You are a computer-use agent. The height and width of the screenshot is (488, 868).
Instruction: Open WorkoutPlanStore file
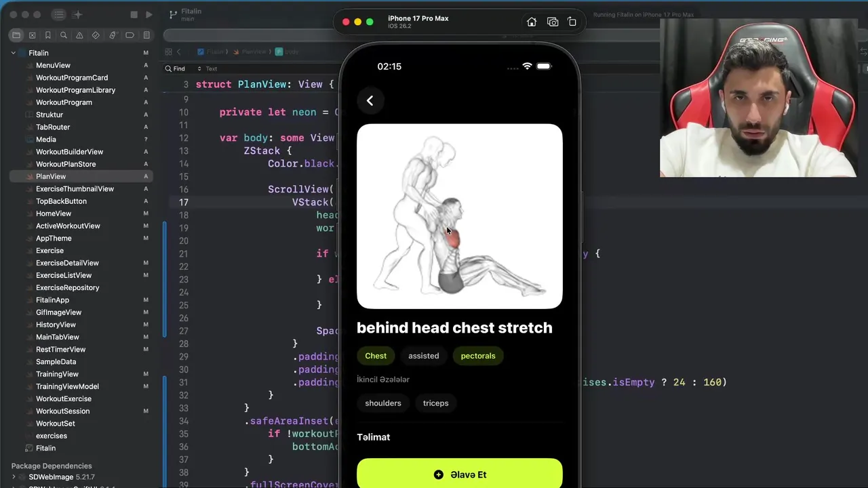pyautogui.click(x=66, y=164)
